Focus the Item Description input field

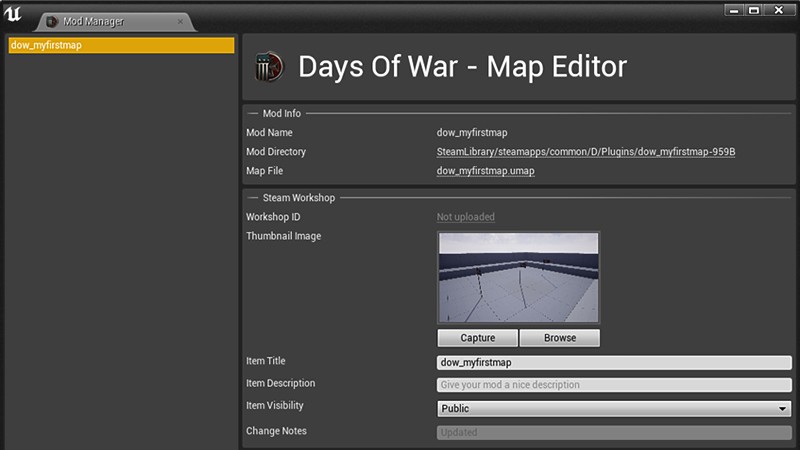(614, 385)
